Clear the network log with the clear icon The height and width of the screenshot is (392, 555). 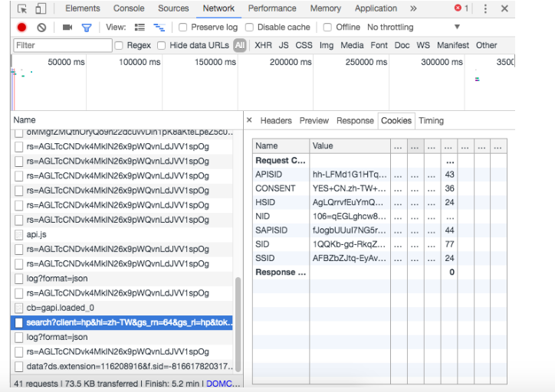[41, 28]
